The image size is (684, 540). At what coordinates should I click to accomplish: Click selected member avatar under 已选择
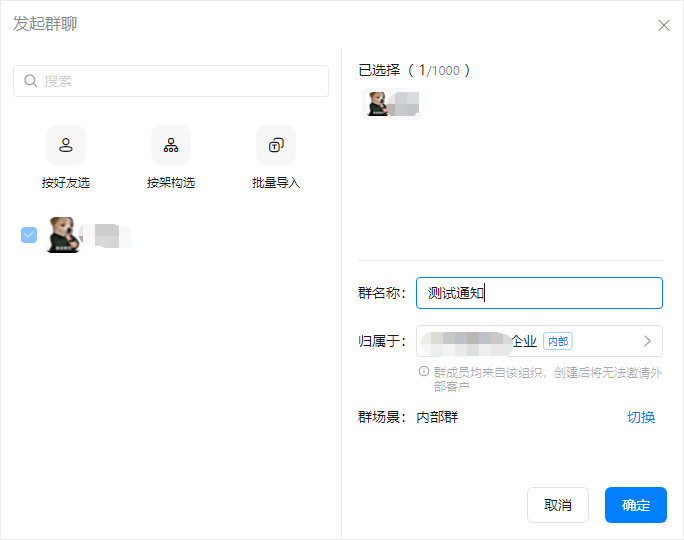coord(378,104)
